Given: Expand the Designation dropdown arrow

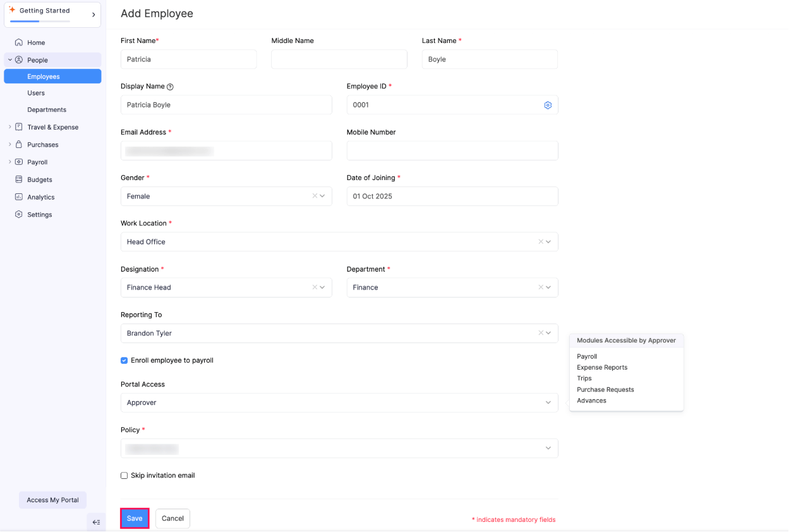Looking at the screenshot, I should coord(323,287).
